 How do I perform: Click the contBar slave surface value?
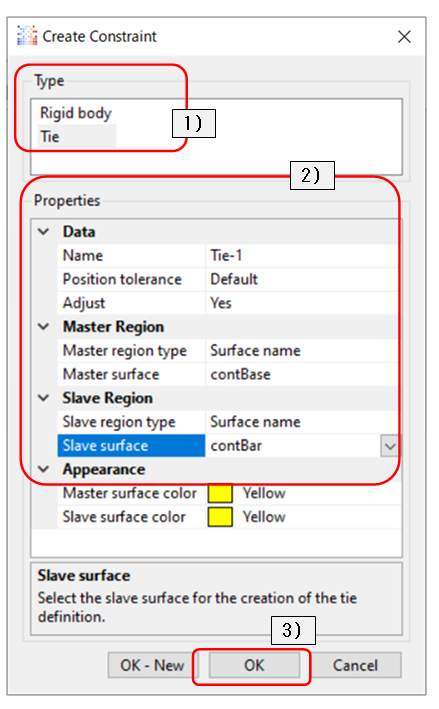(293, 446)
